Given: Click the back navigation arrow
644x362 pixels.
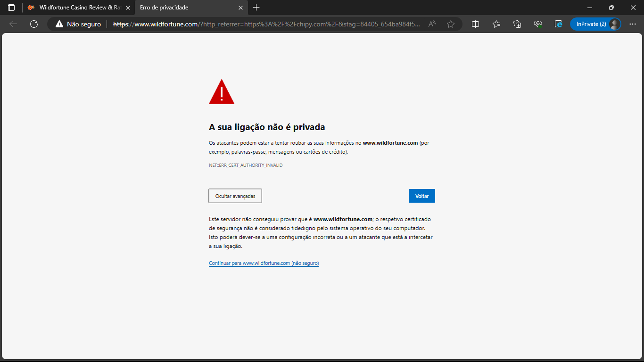Looking at the screenshot, I should point(13,24).
